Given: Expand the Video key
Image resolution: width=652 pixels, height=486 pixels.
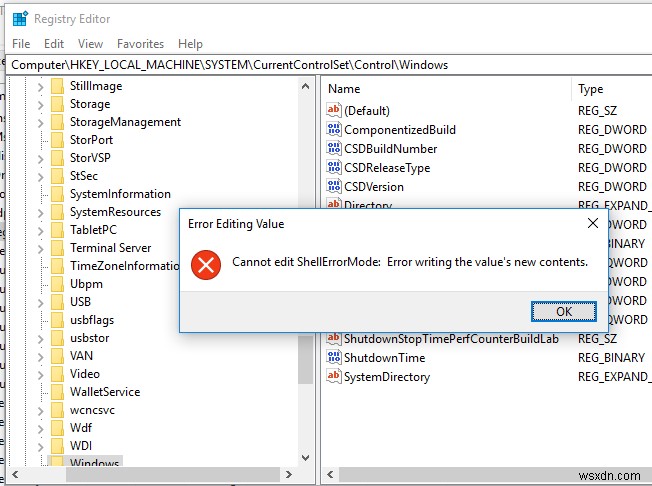Looking at the screenshot, I should [x=40, y=375].
